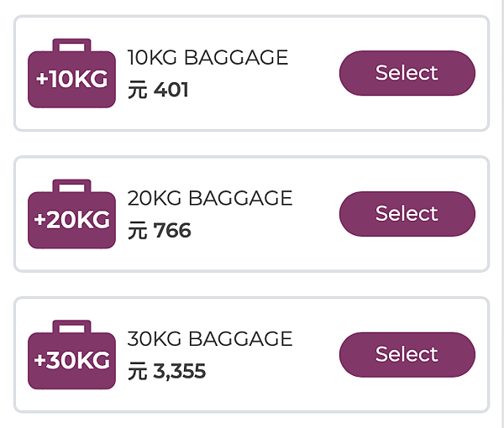Click the 20KG BAGGAGE title text
Screen dimensions: 504x428
click(x=210, y=198)
